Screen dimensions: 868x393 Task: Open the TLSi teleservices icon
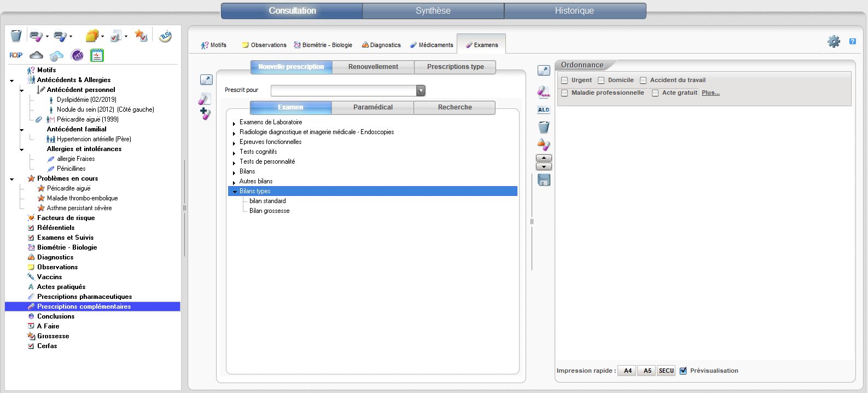pos(165,36)
